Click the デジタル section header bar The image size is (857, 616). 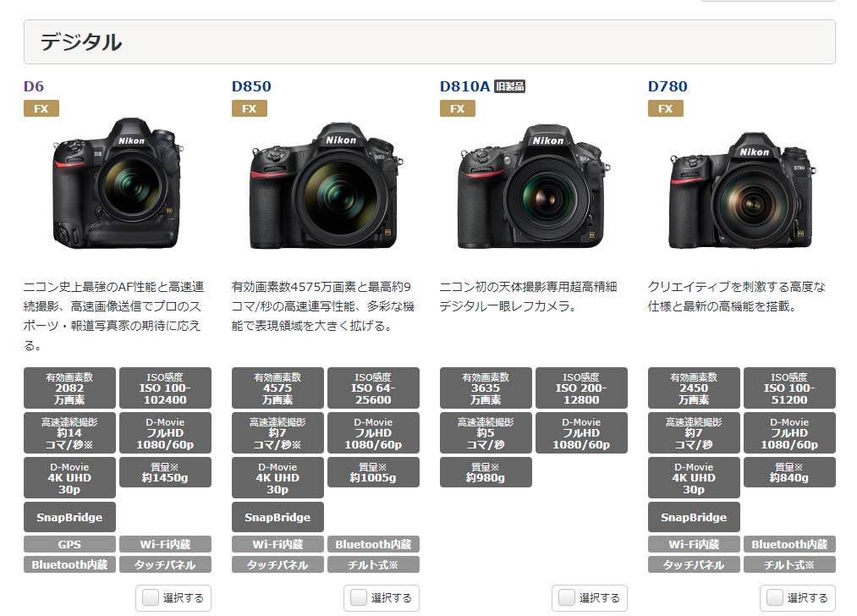pos(430,42)
